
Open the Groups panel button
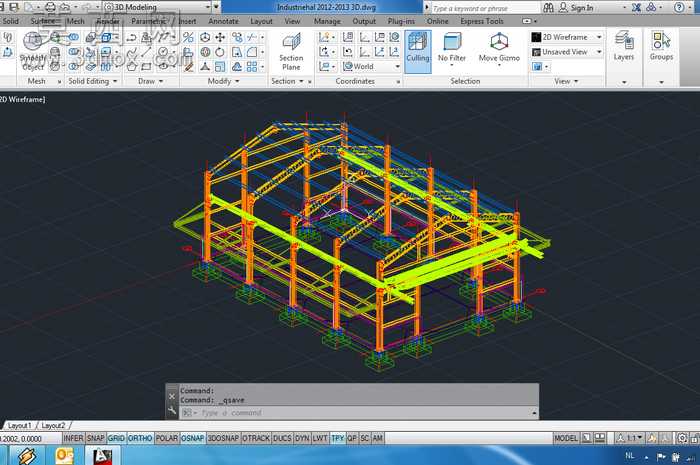pyautogui.click(x=661, y=47)
